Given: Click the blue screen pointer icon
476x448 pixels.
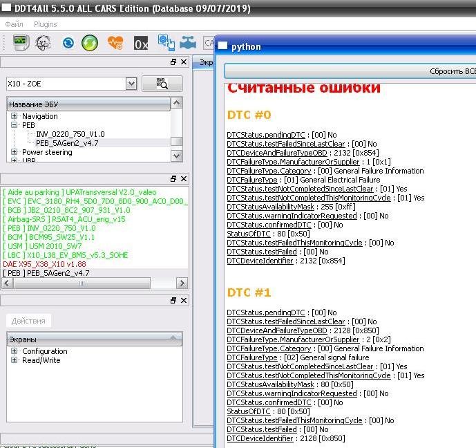Looking at the screenshot, I should (166, 43).
